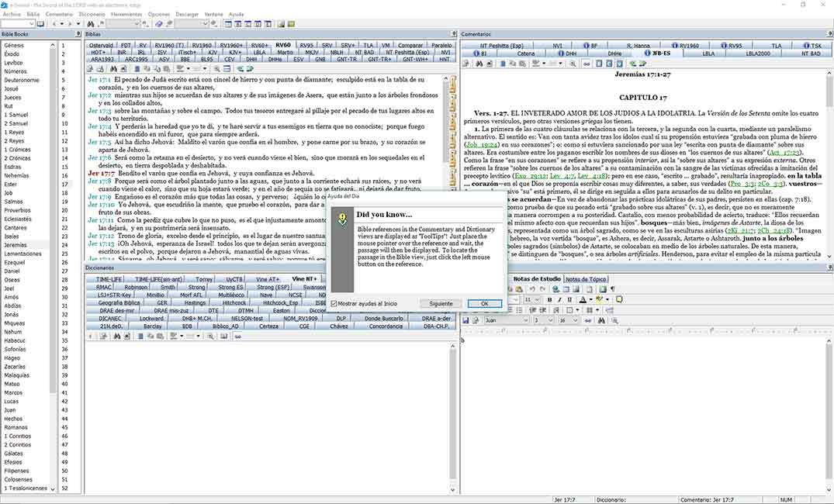This screenshot has height=504, width=834.
Task: Click the paragraph marks icon in notes editor
Action: (x=613, y=289)
